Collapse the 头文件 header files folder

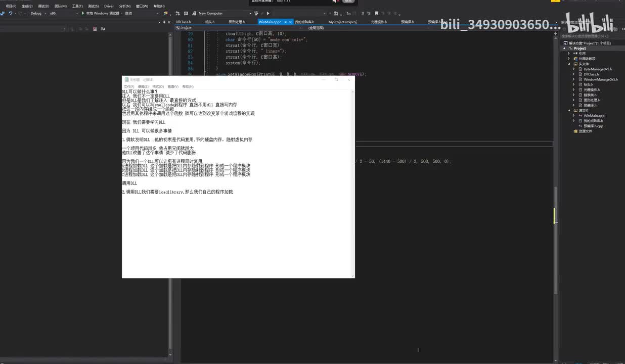click(569, 64)
